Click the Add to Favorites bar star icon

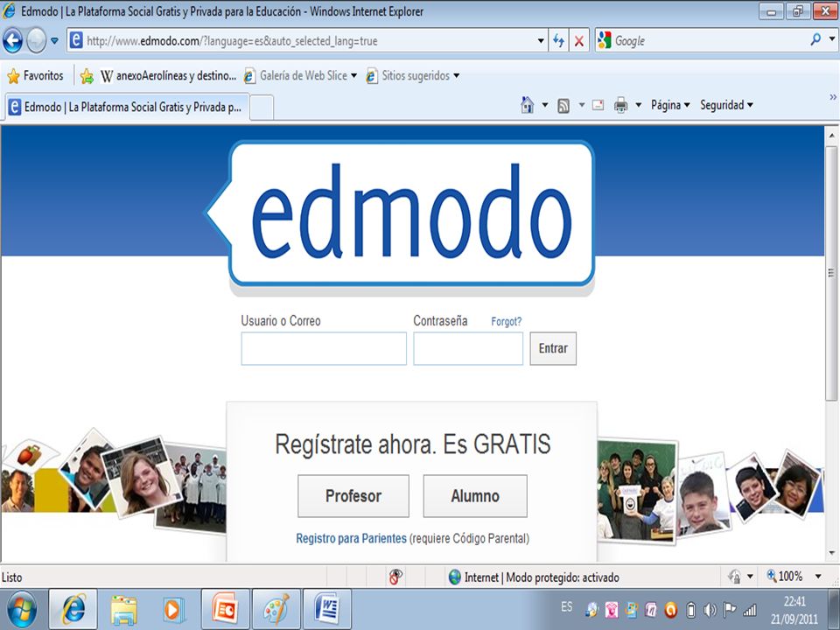pos(87,76)
